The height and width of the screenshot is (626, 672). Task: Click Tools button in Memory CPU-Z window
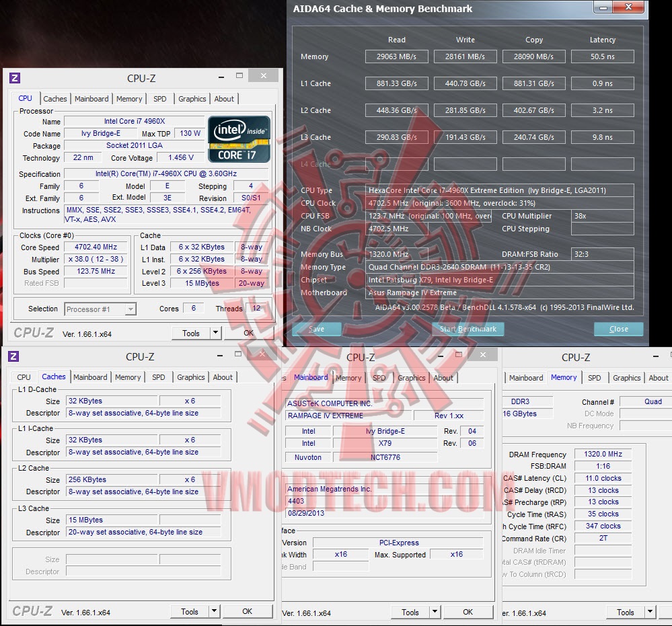click(626, 612)
